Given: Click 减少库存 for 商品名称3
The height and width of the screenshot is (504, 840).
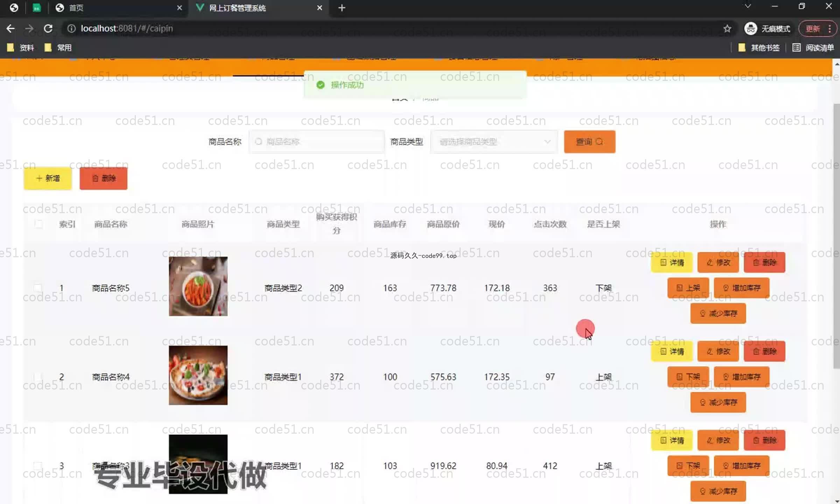Looking at the screenshot, I should click(x=718, y=491).
